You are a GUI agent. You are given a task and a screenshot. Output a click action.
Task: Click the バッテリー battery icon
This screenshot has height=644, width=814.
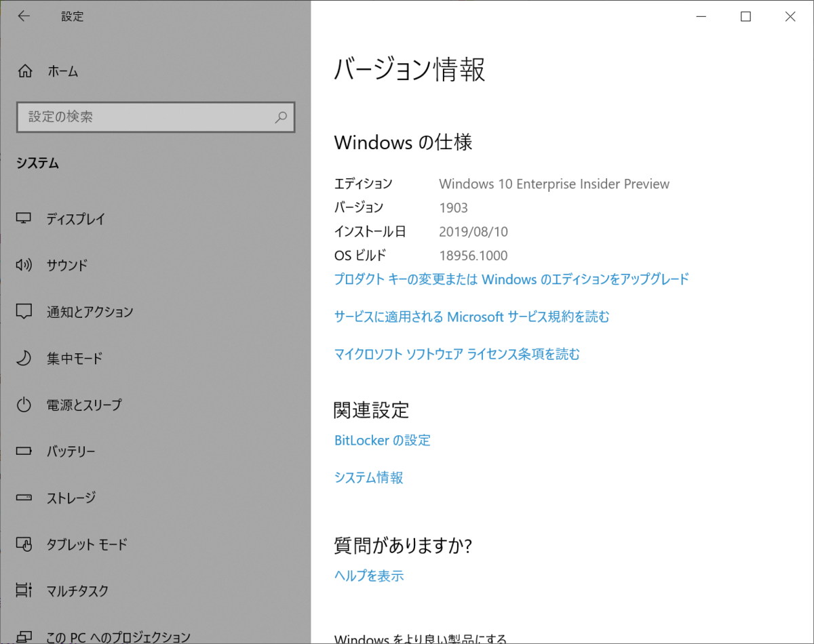coord(24,451)
